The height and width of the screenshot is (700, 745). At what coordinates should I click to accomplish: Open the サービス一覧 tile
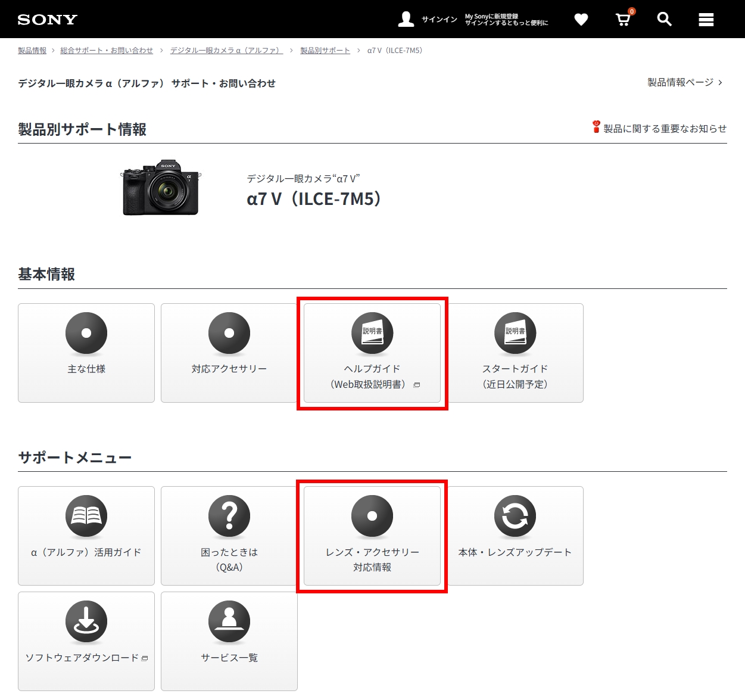point(229,641)
